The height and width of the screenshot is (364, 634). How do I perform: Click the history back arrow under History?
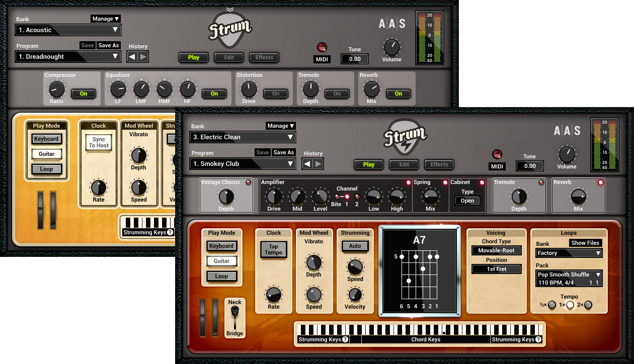click(306, 163)
